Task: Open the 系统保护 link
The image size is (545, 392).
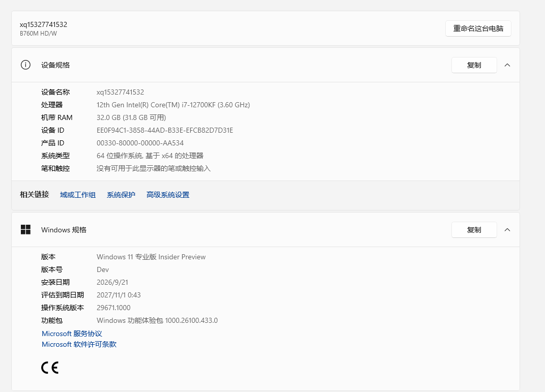Action: [121, 195]
